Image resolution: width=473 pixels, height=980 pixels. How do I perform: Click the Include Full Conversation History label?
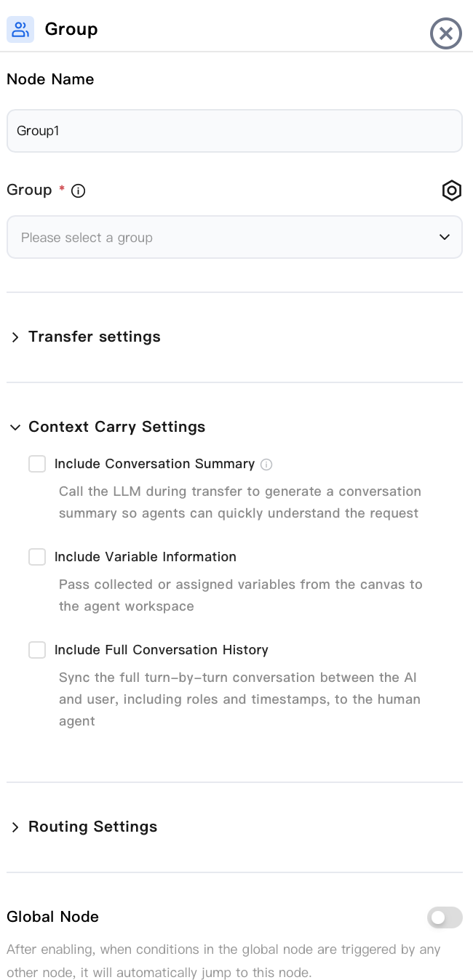(162, 650)
